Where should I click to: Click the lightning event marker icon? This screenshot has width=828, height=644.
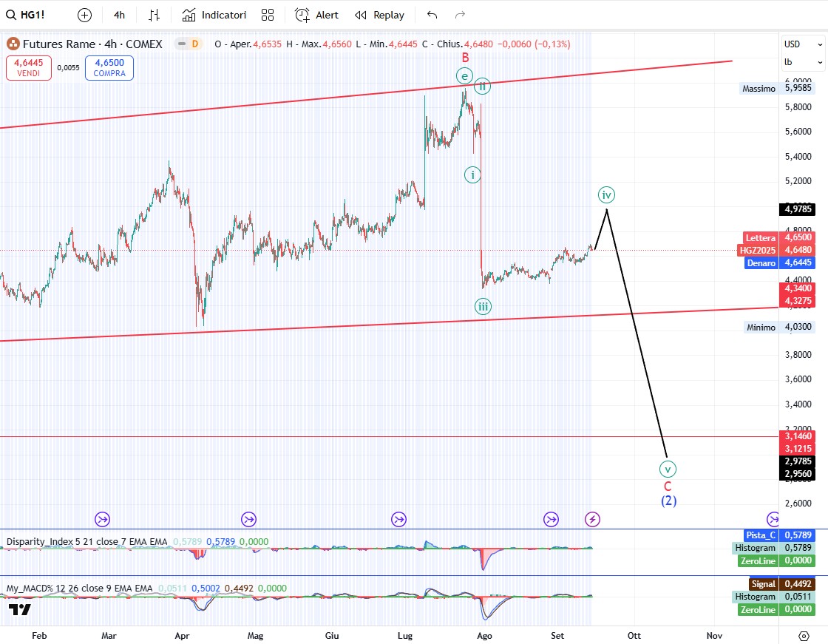[x=592, y=519]
